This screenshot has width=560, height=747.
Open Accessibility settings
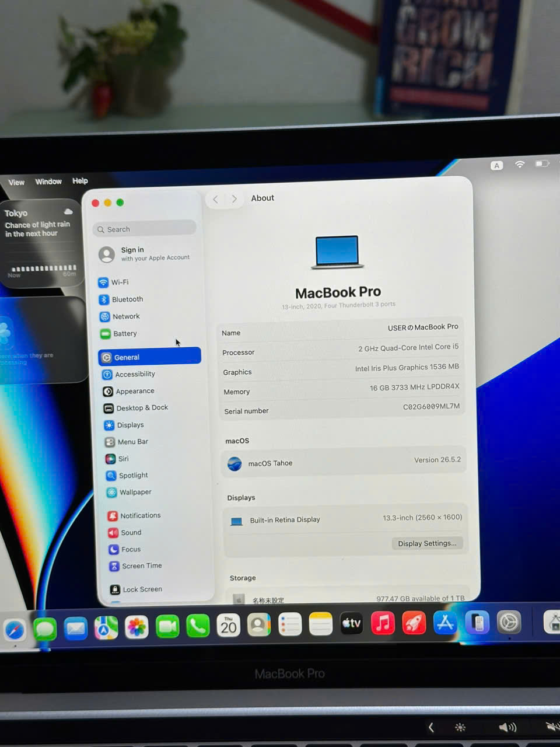click(x=129, y=374)
